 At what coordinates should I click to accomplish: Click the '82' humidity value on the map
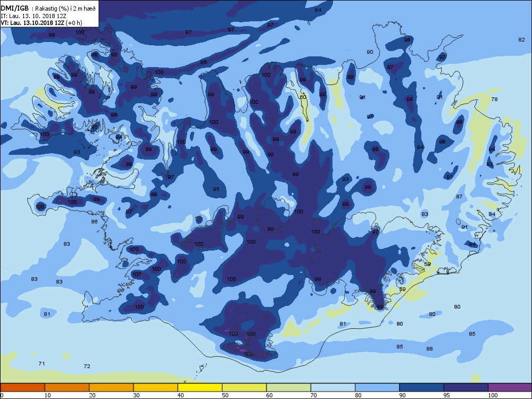(x=521, y=40)
